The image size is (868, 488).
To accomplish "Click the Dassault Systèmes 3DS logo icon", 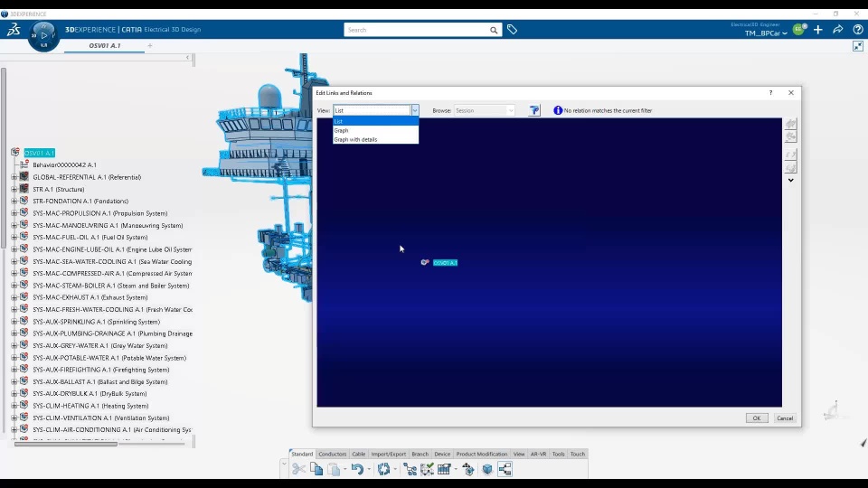I will (14, 30).
